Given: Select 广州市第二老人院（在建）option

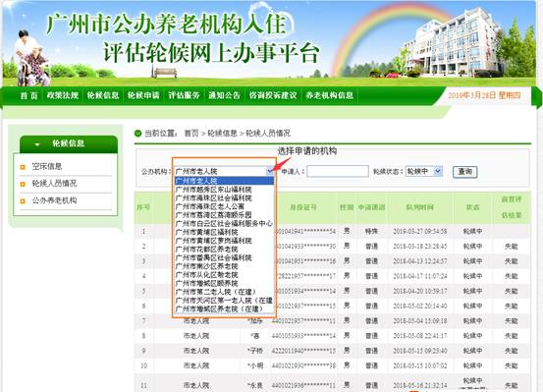Looking at the screenshot, I should (x=215, y=292).
